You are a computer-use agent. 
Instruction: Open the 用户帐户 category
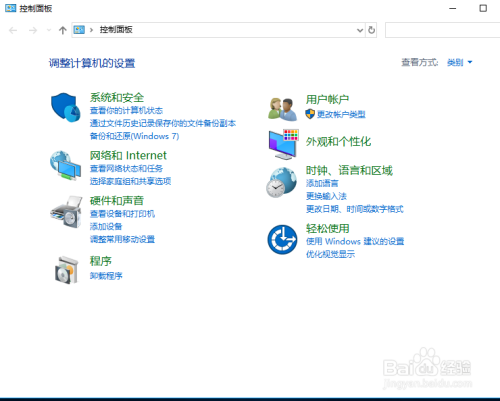[x=327, y=99]
